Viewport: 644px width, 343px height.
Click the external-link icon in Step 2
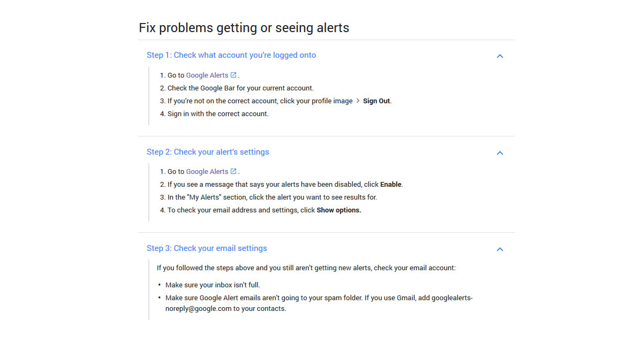pos(233,171)
